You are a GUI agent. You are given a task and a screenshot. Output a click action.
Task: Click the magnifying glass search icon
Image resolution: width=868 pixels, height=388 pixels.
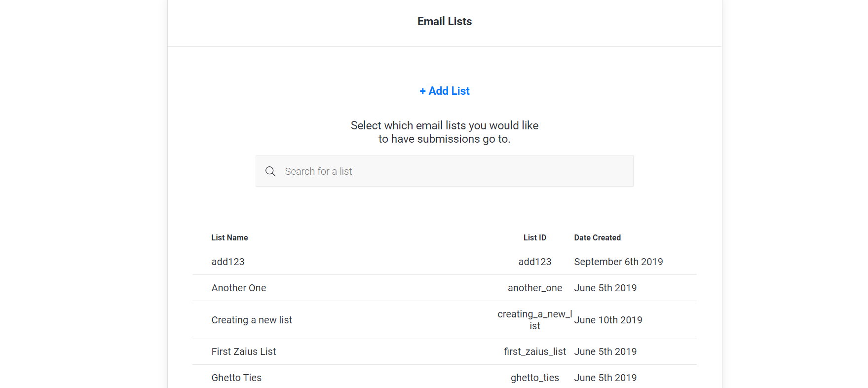(270, 171)
